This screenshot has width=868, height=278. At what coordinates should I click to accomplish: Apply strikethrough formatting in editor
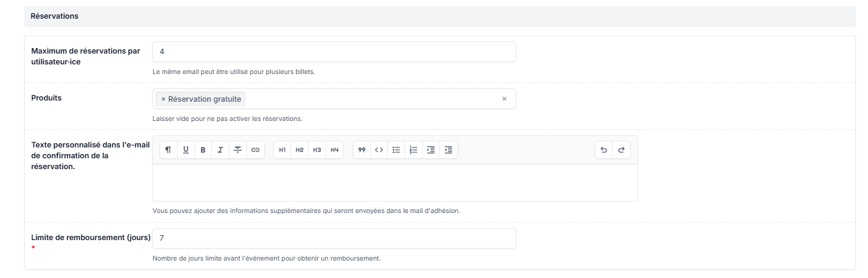coord(238,150)
